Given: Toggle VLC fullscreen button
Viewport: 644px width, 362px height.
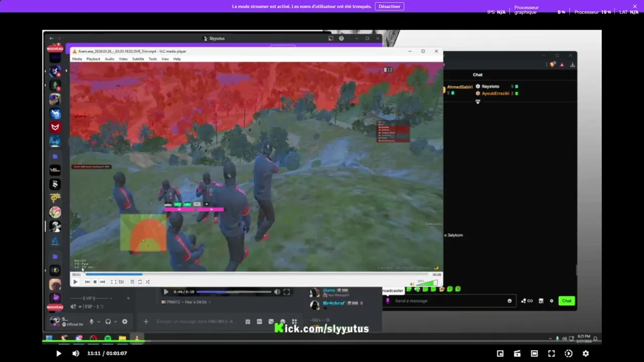Looking at the screenshot, I should click(x=113, y=282).
